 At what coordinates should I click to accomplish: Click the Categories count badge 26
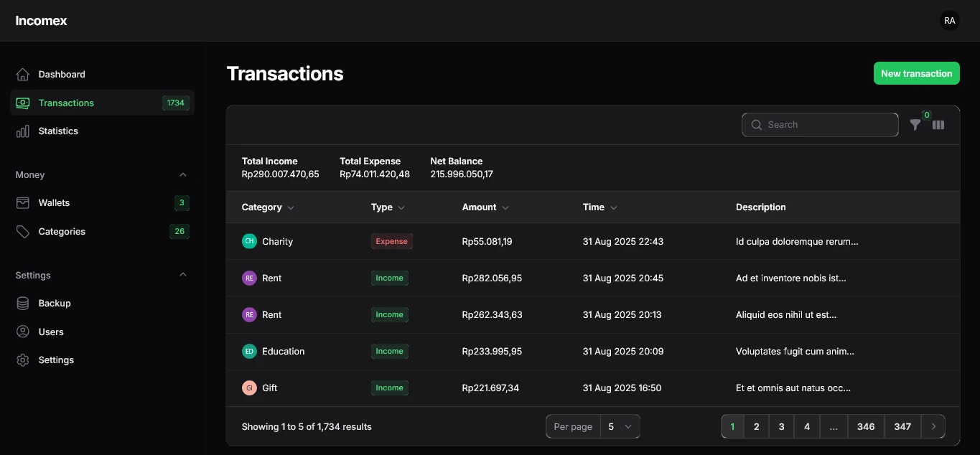tap(179, 232)
